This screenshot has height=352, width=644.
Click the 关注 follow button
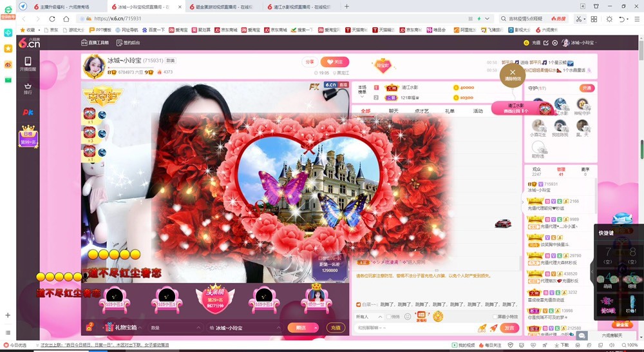(335, 62)
